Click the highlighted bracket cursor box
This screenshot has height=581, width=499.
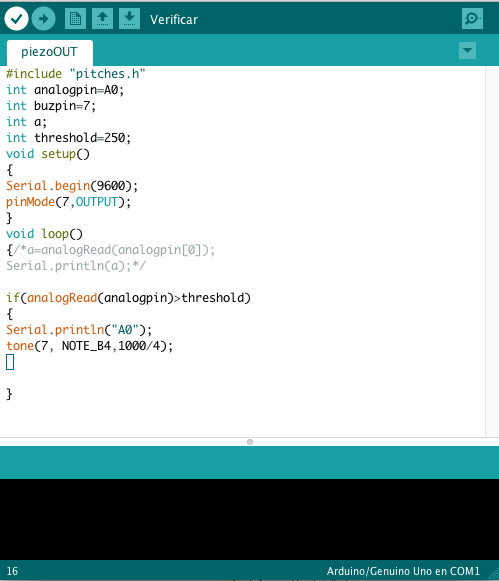pyautogui.click(x=10, y=362)
